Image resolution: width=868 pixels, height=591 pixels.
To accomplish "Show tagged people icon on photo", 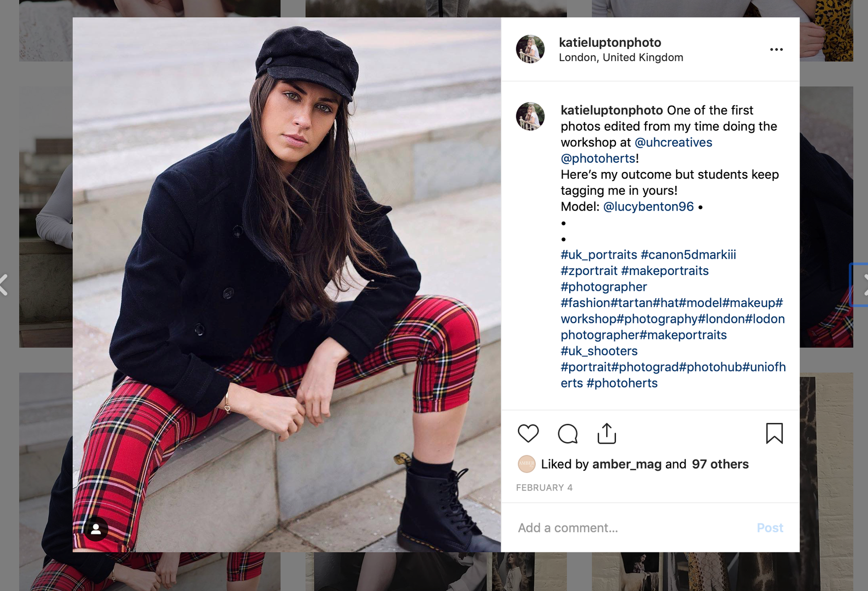I will pyautogui.click(x=96, y=529).
